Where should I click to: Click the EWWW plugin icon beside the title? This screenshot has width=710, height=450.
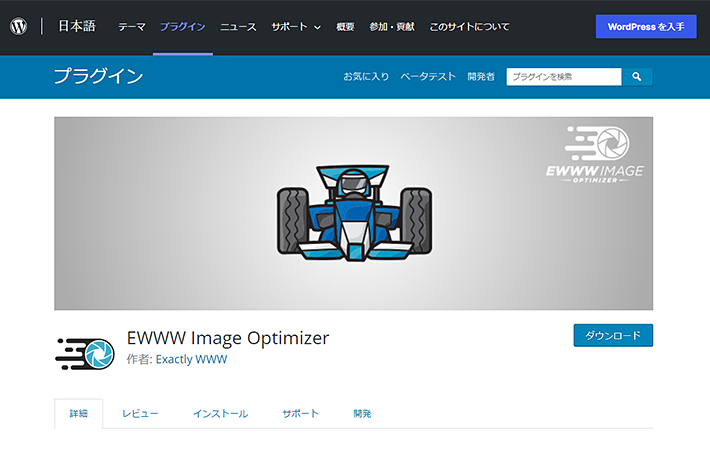click(x=85, y=354)
